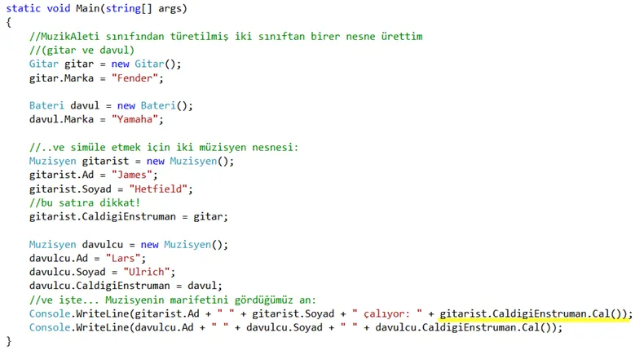Click the "Hetfield" string literal
This screenshot has width=644, height=351.
tap(158, 189)
